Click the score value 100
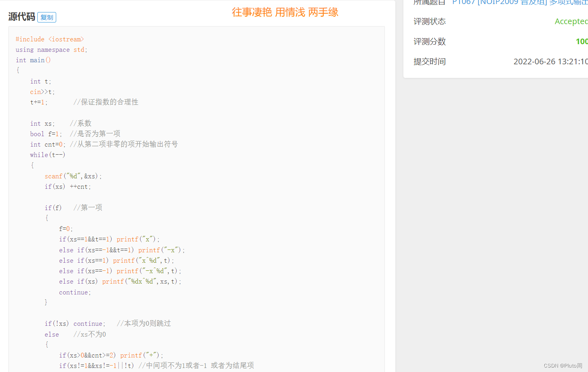The image size is (588, 372). click(582, 41)
